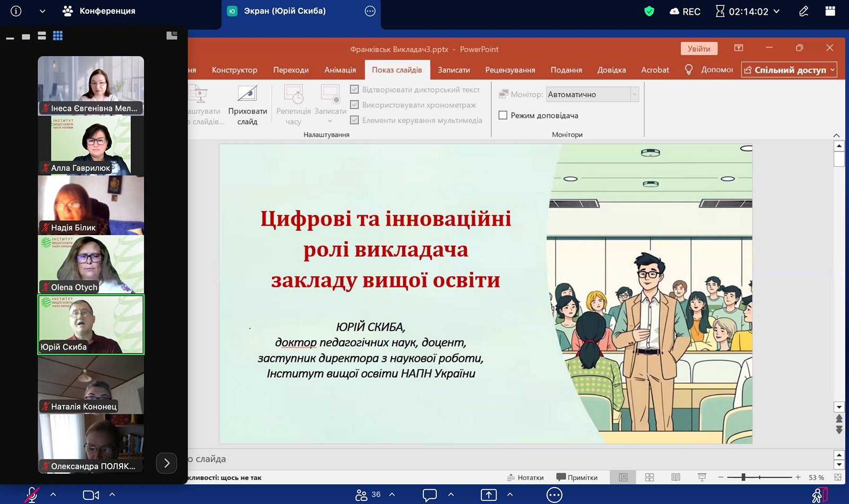This screenshot has width=849, height=504.
Task: Click the Спільний доступ share button
Action: (789, 69)
